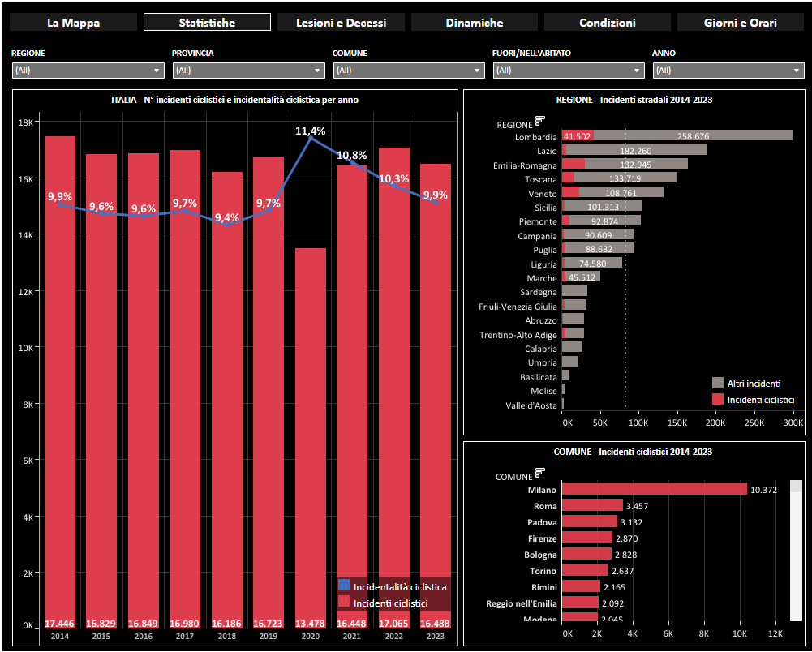812x652 pixels.
Task: Open the Giorni e Orari tab
Action: pos(741,23)
